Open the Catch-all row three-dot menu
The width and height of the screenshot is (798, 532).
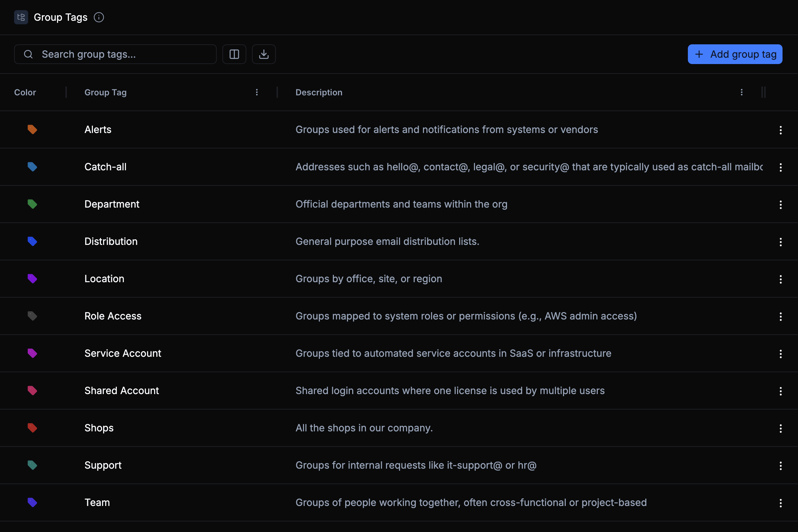tap(780, 167)
